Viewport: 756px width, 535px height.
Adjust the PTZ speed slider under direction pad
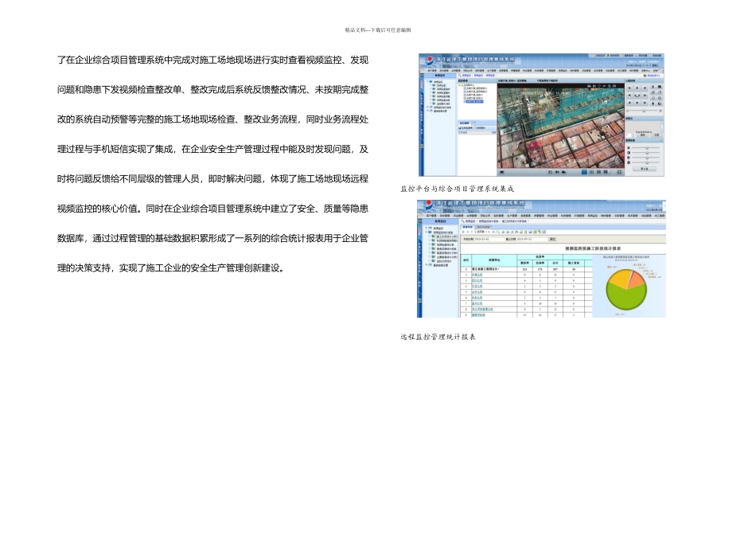point(644,111)
